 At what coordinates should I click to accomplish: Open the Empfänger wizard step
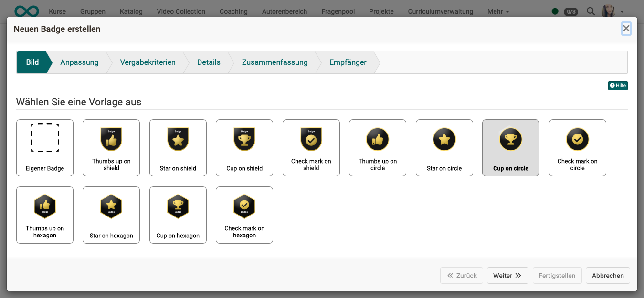(x=348, y=62)
